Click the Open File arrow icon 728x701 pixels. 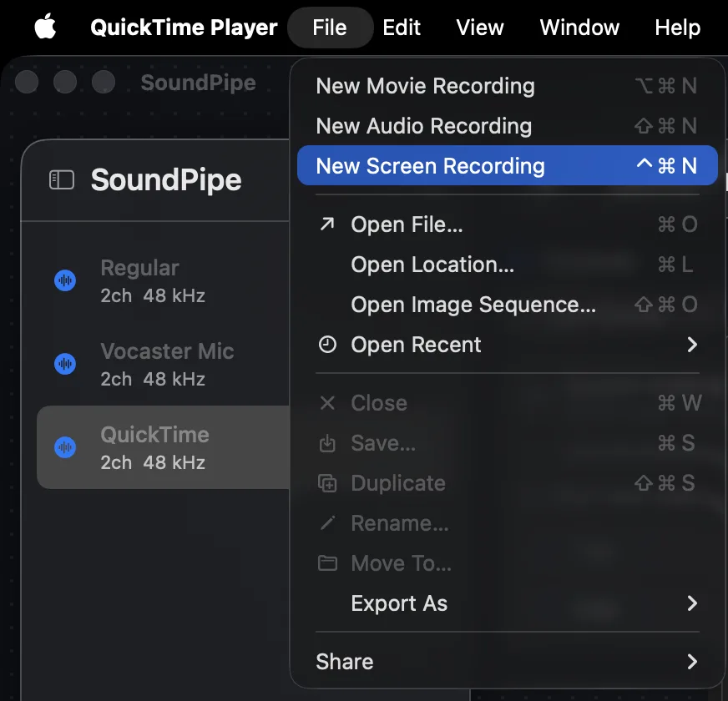(x=327, y=224)
